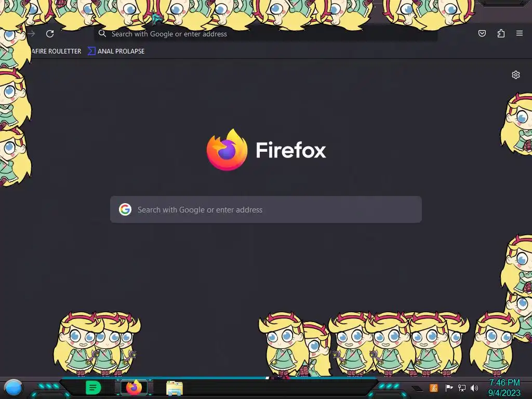Click the orange Java tray icon
Image resolution: width=532 pixels, height=399 pixels.
pyautogui.click(x=433, y=388)
